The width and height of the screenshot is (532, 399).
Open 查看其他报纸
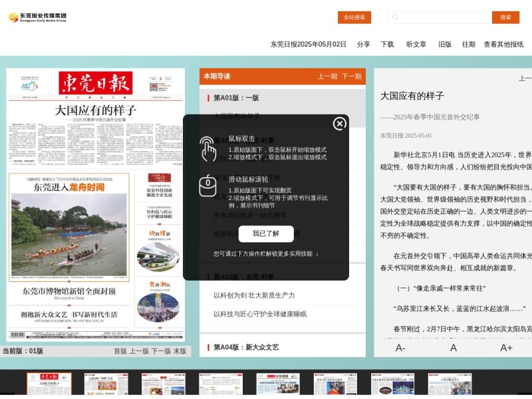(x=503, y=45)
